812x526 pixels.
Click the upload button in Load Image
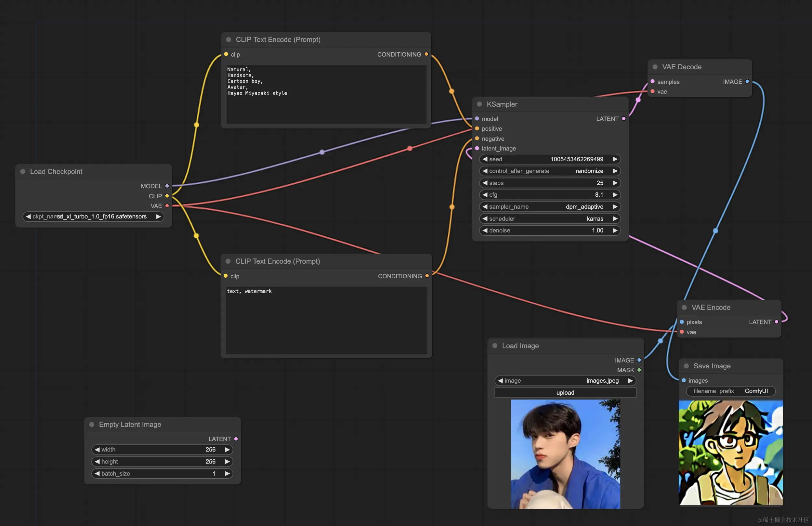(565, 393)
